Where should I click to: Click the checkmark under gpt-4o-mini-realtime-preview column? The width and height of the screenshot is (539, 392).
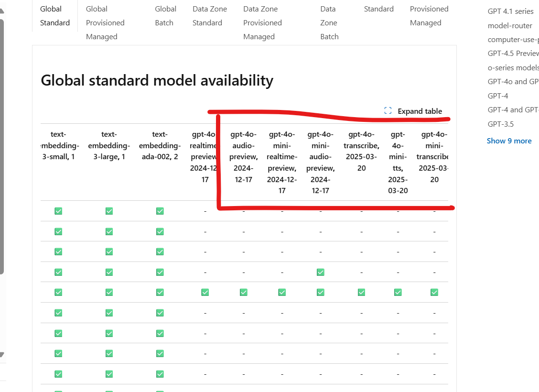pos(282,292)
